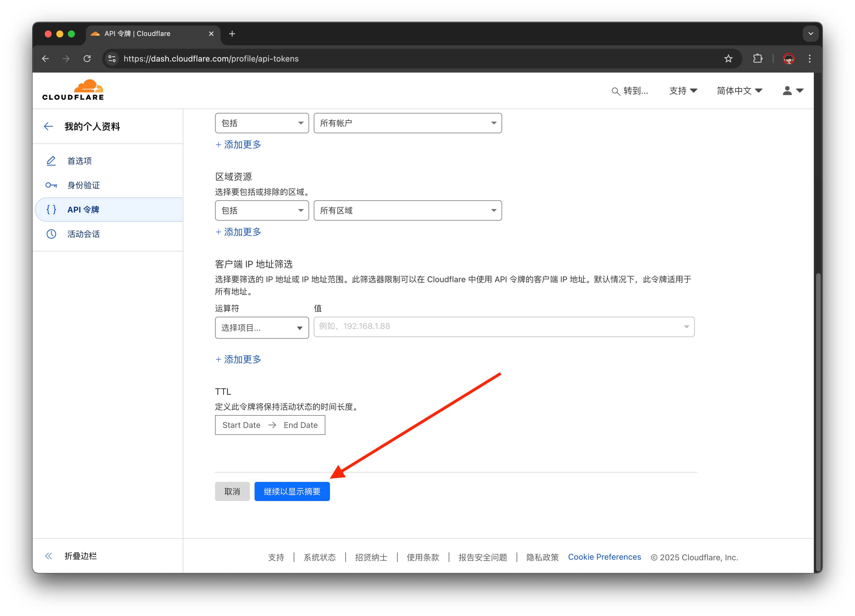Open 首选项 in sidebar
855x616 pixels.
pos(79,161)
